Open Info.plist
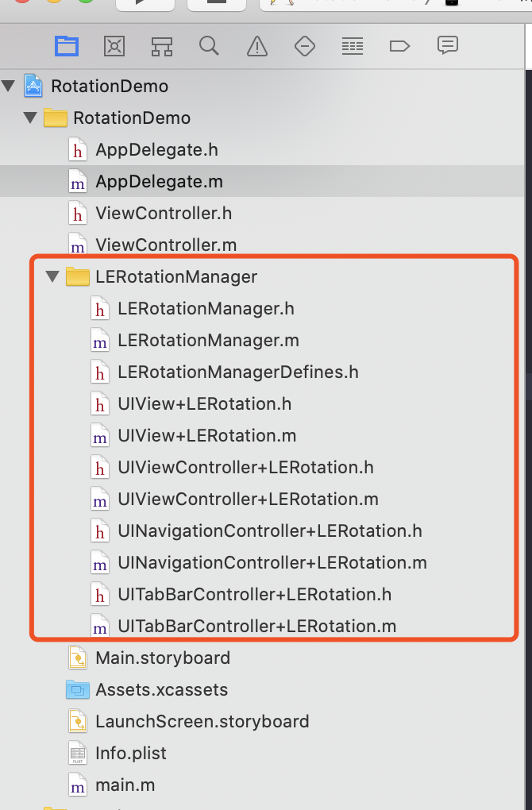Viewport: 532px width, 810px height. point(130,753)
